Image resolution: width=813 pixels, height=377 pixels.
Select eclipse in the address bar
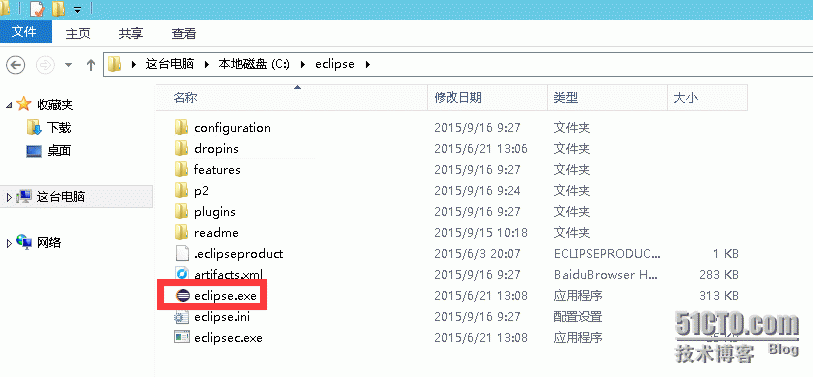click(x=335, y=64)
